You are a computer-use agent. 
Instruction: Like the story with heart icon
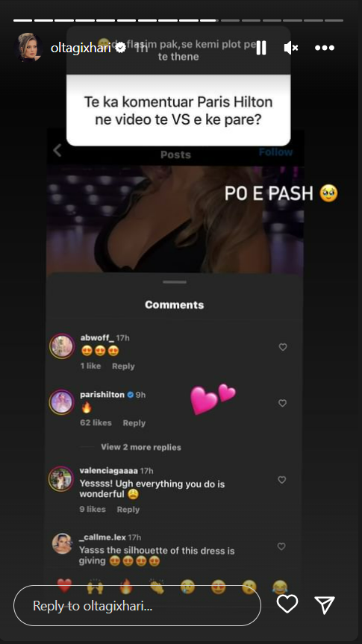click(287, 604)
